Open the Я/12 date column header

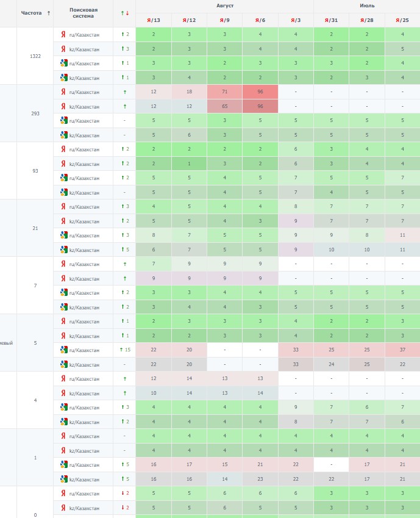pyautogui.click(x=189, y=20)
